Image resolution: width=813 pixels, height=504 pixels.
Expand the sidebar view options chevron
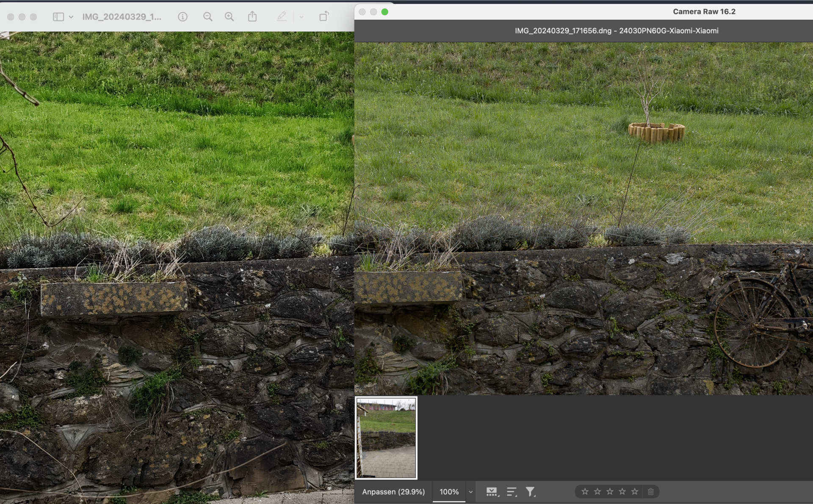pos(71,17)
